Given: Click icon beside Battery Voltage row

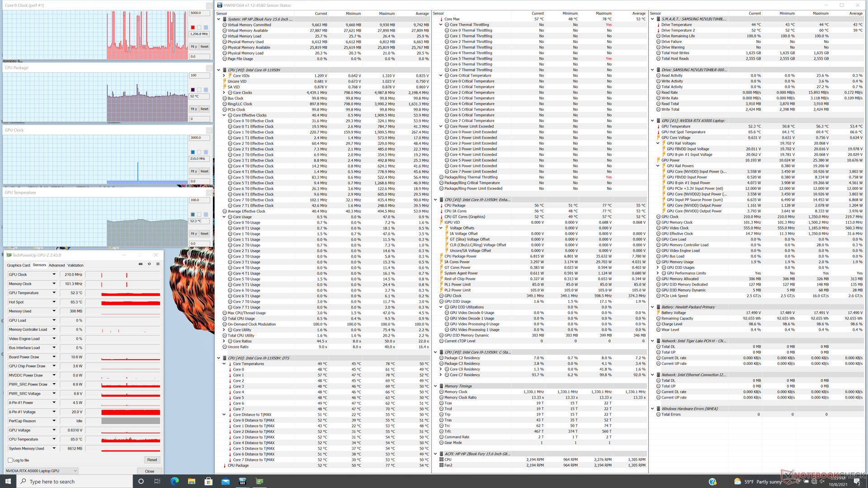Looking at the screenshot, I should click(658, 313).
